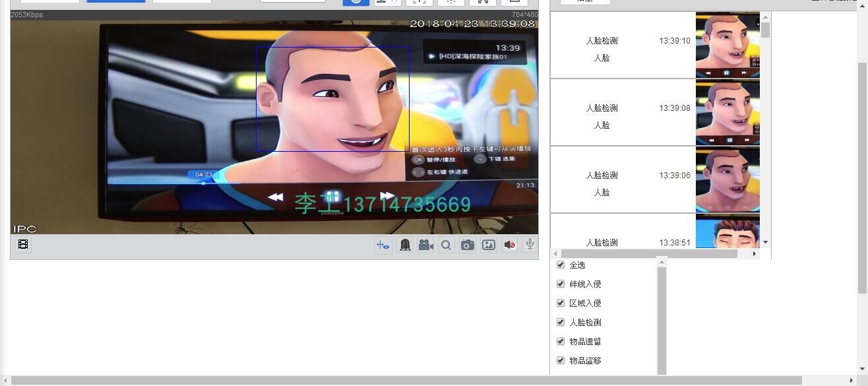Toggle the 人脸检测 checkbox
This screenshot has width=868, height=386.
coord(561,322)
